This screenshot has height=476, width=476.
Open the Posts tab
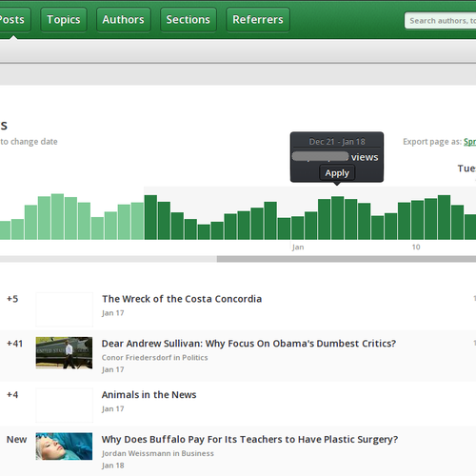(x=14, y=20)
